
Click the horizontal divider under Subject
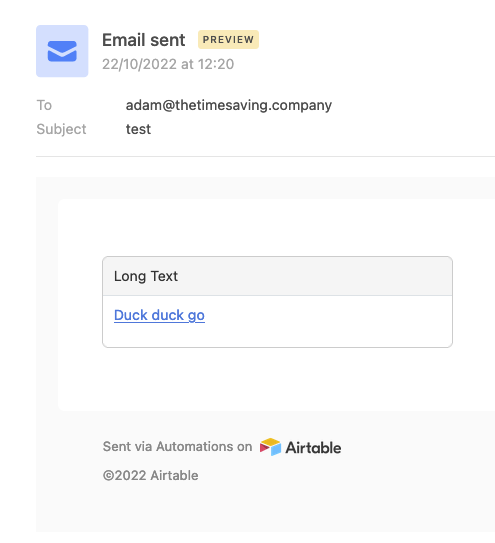265,156
